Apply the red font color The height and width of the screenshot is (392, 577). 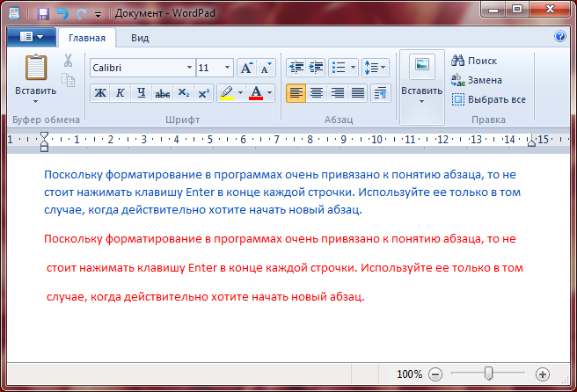[x=256, y=93]
